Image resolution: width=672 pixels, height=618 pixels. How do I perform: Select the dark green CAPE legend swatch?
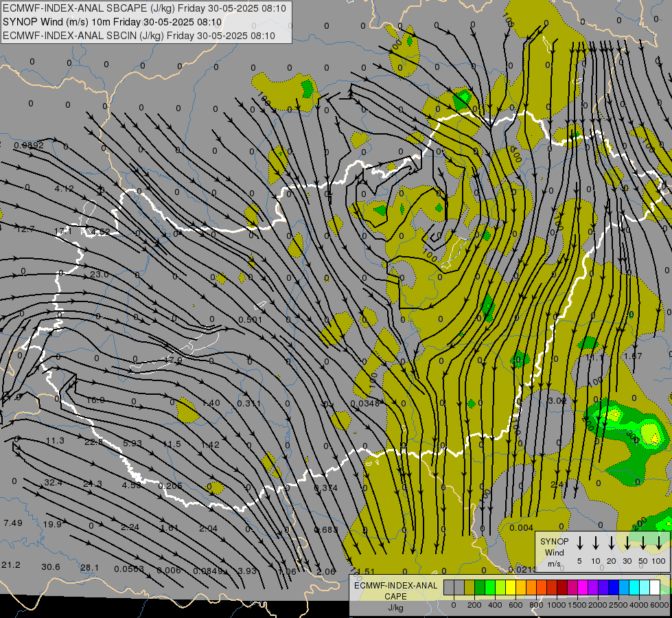480,588
